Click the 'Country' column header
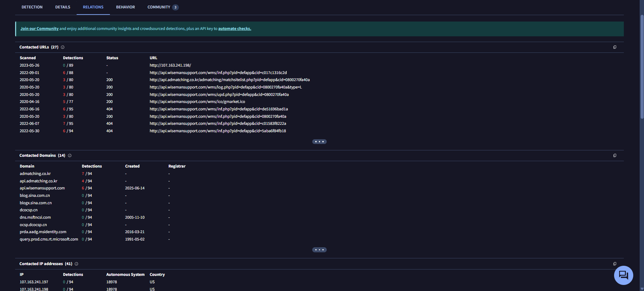The height and width of the screenshot is (291, 644). click(x=157, y=275)
